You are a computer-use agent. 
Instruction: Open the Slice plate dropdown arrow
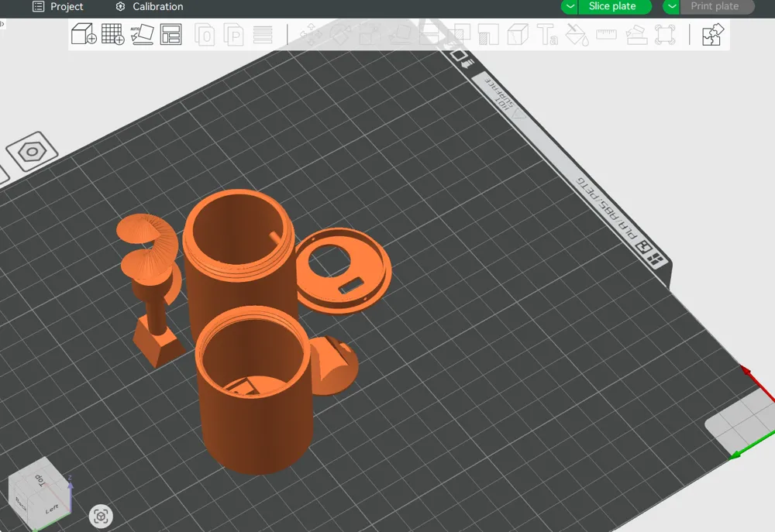pyautogui.click(x=570, y=6)
